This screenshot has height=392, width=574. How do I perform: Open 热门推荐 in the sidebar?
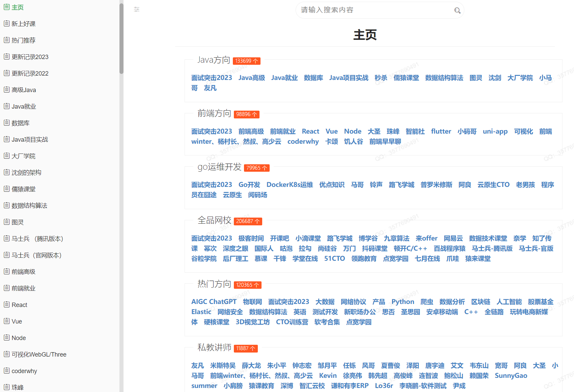coord(23,40)
